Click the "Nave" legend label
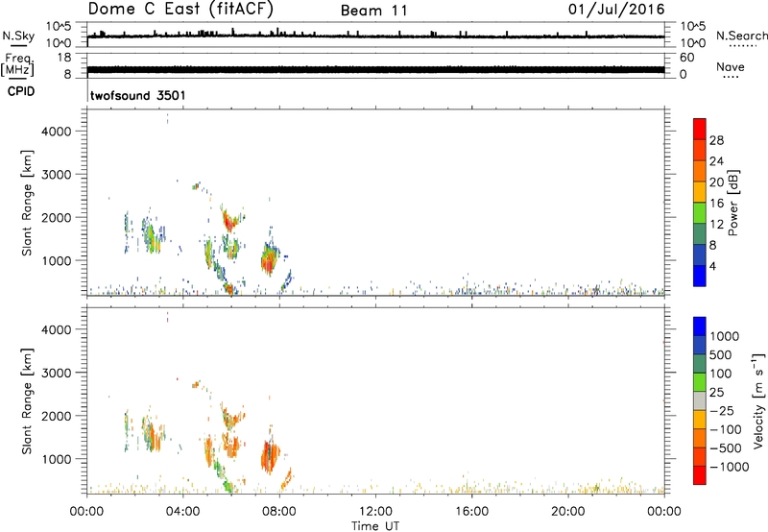This screenshot has width=768, height=532. [731, 66]
